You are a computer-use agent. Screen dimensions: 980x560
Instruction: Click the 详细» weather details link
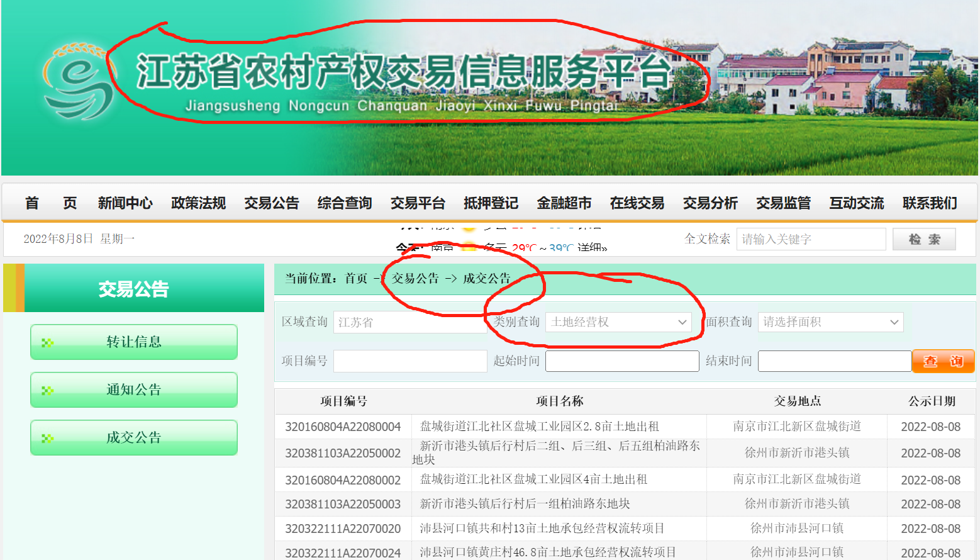pos(593,247)
